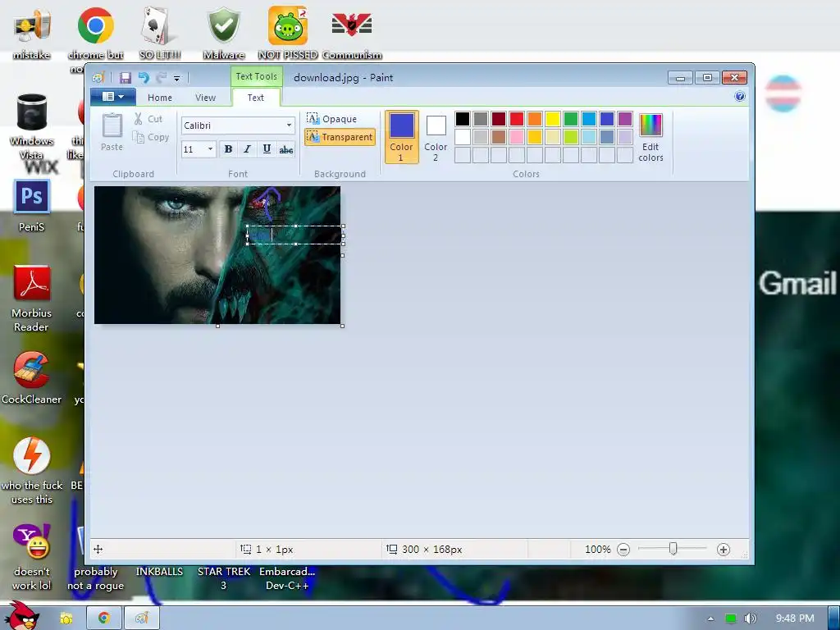Open the Customize Quick Access Toolbar dropdown
The width and height of the screenshot is (840, 630).
point(176,78)
